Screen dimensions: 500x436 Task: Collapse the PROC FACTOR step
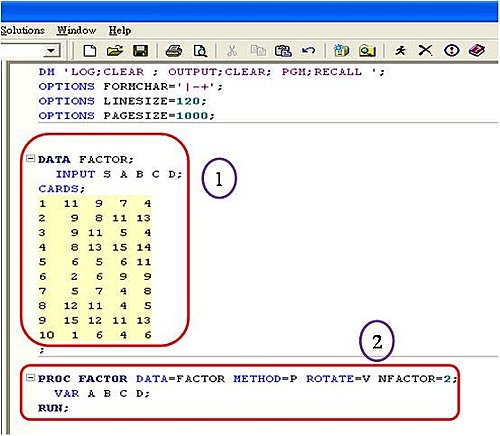tap(30, 378)
